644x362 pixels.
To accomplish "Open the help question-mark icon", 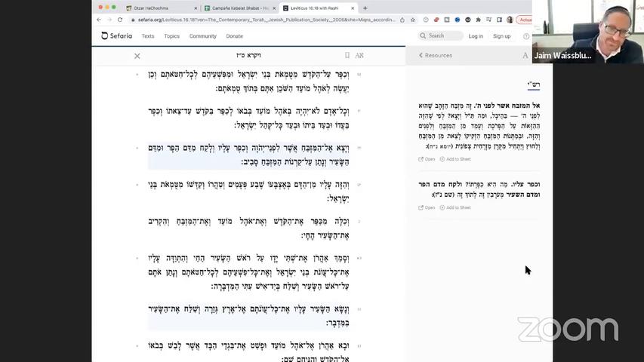I will point(526,36).
